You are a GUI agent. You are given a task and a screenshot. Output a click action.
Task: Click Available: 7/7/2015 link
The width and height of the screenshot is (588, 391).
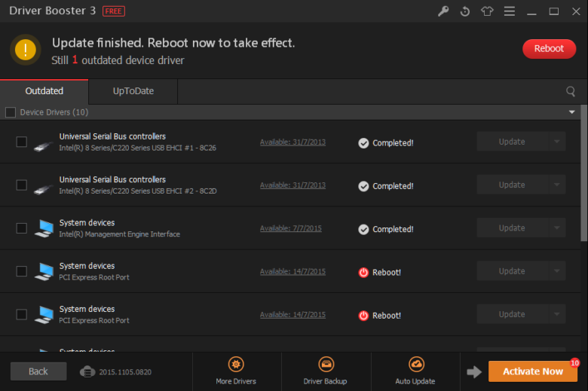click(x=290, y=228)
